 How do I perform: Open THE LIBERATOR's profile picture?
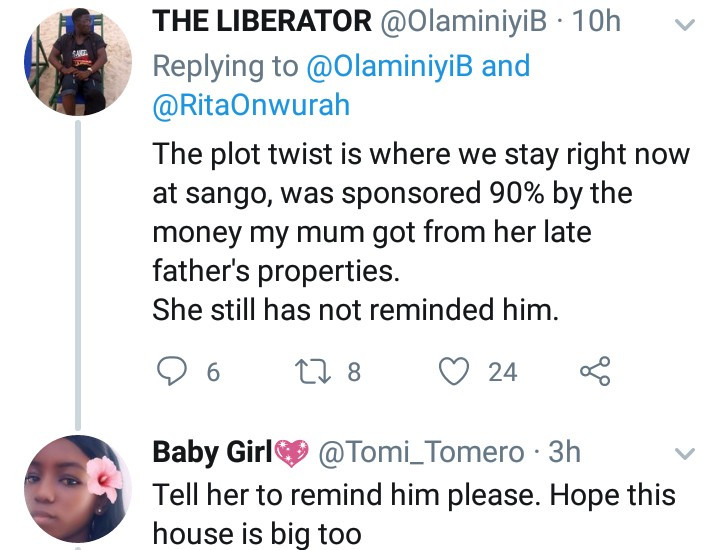pos(76,62)
